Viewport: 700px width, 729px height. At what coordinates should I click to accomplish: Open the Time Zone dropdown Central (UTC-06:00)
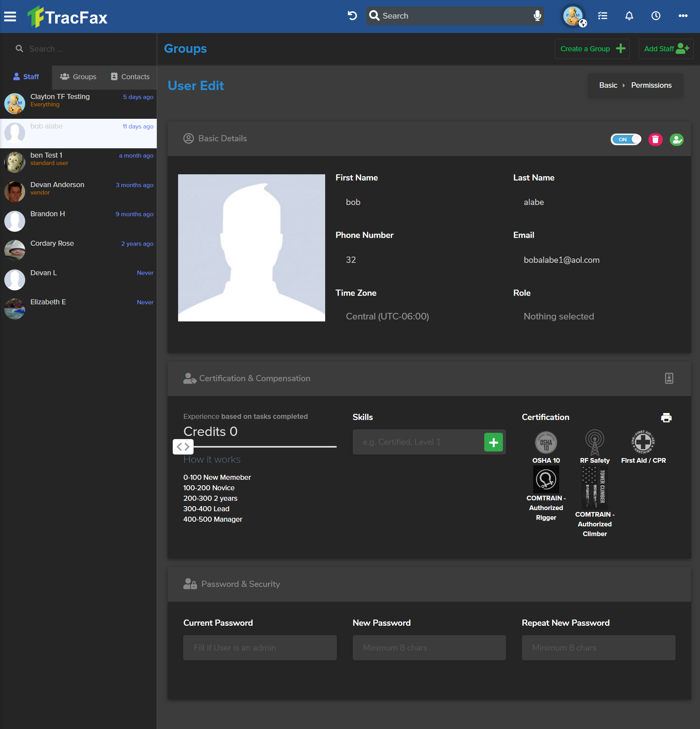[x=419, y=316]
